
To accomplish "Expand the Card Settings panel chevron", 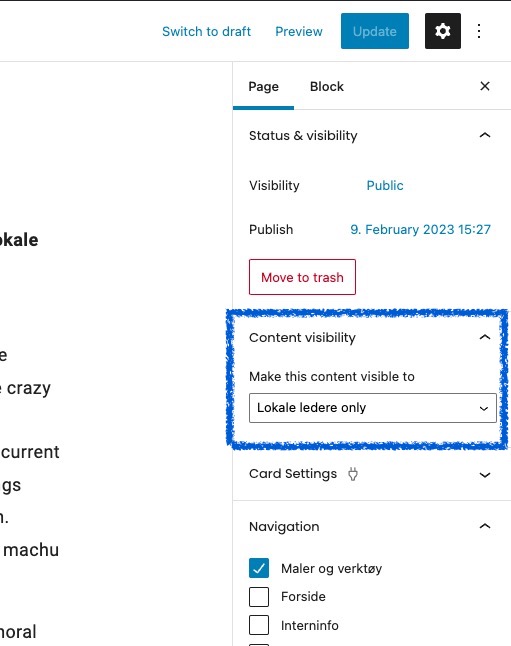I will tap(485, 475).
